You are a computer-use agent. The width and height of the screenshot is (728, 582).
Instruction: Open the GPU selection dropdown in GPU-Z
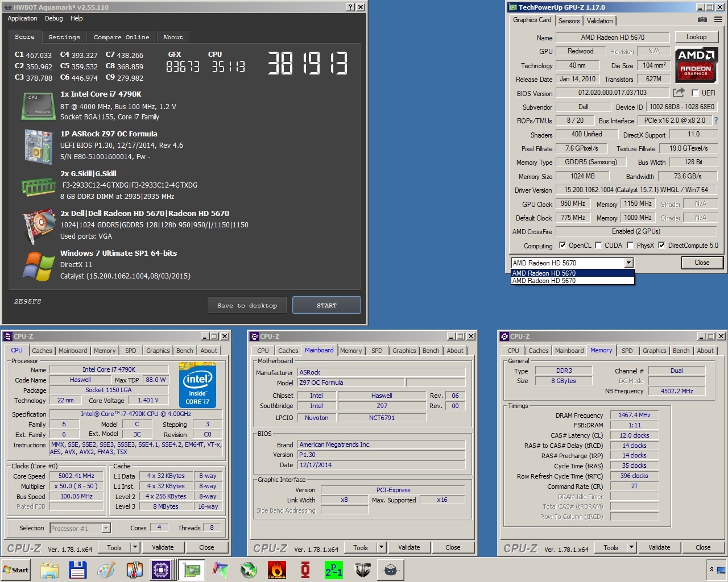[x=628, y=263]
